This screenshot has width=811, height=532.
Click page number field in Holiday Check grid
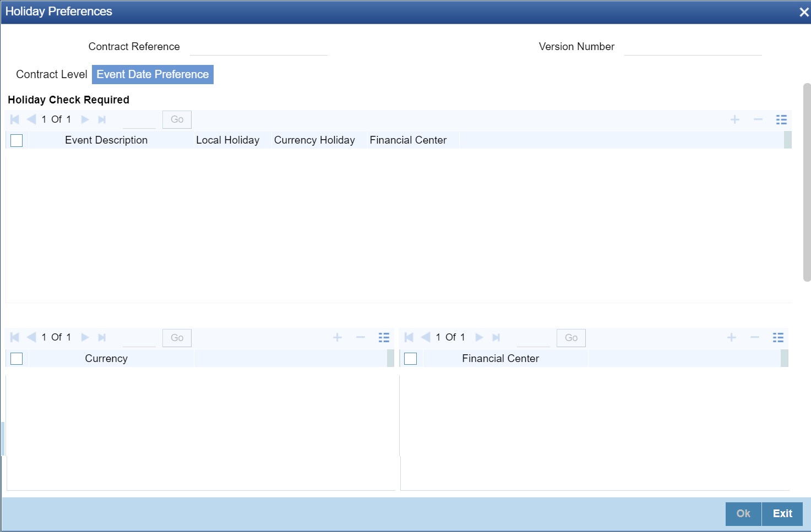point(139,119)
